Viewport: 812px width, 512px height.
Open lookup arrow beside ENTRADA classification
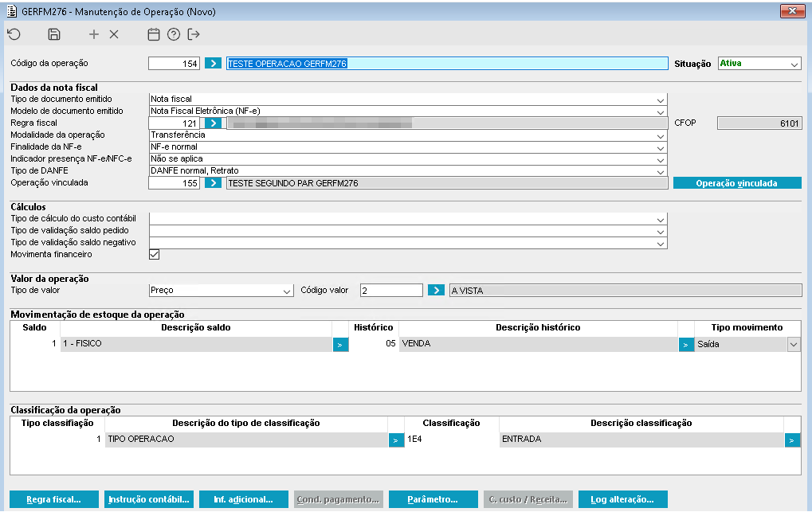tap(792, 440)
